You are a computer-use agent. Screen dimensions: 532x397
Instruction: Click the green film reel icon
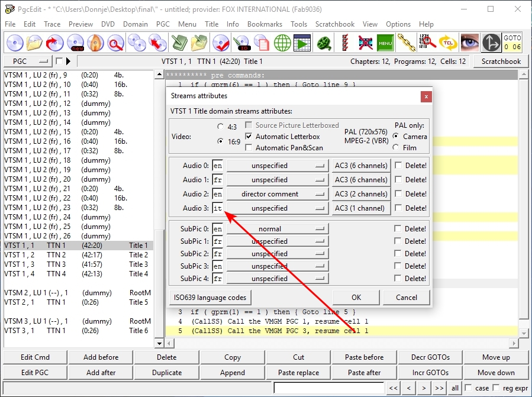pos(324,43)
